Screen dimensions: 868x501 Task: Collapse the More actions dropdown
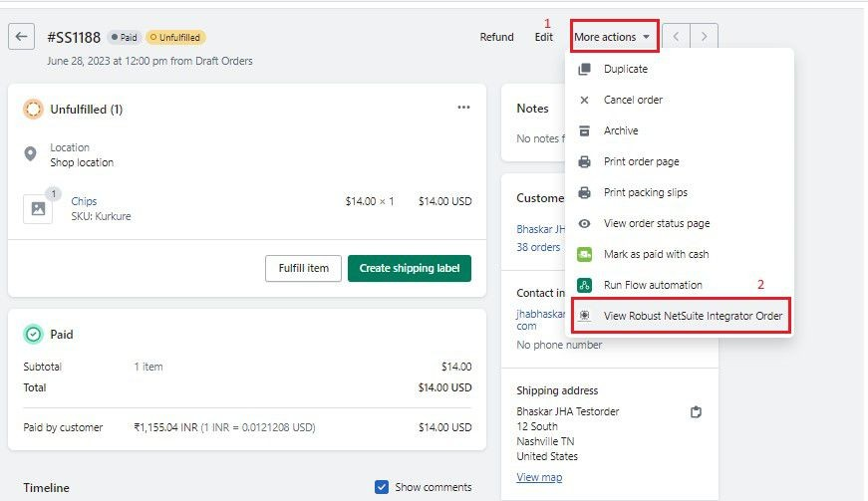point(614,37)
